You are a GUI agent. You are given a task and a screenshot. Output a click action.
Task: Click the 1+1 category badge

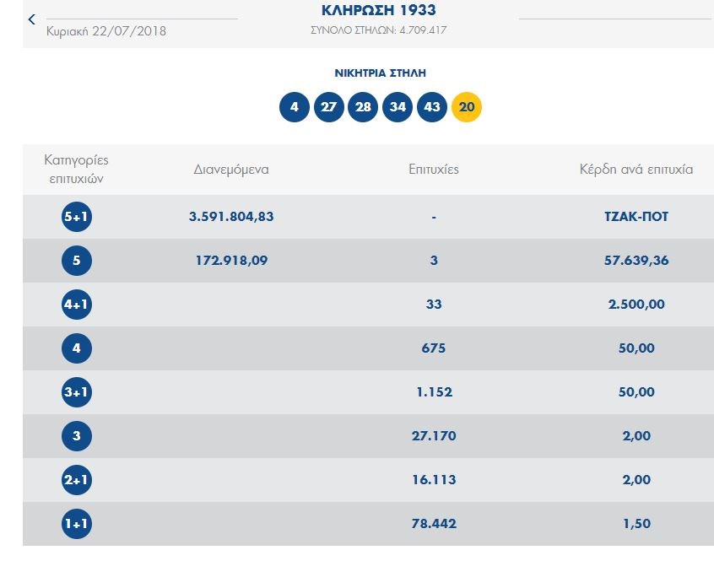76,524
